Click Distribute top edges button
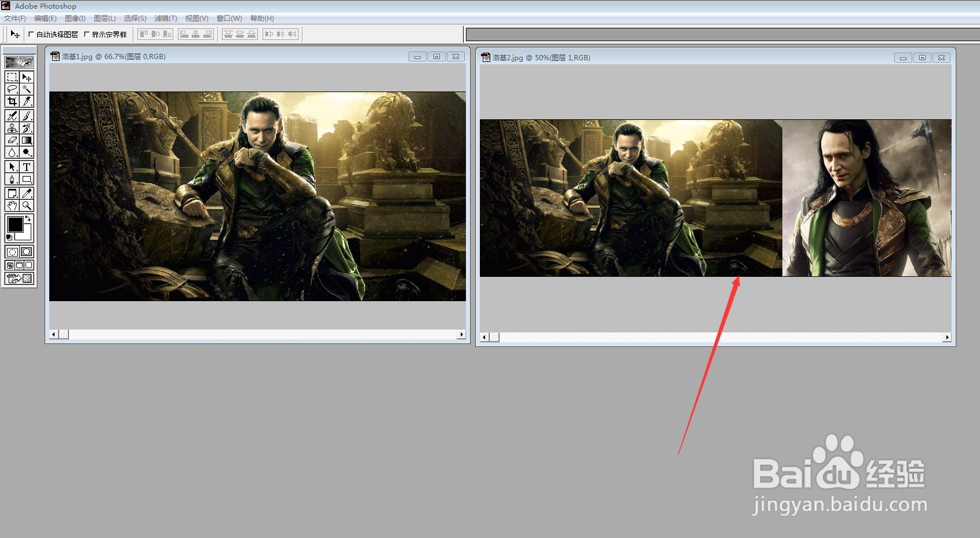Viewport: 980px width, 538px height. (x=228, y=34)
